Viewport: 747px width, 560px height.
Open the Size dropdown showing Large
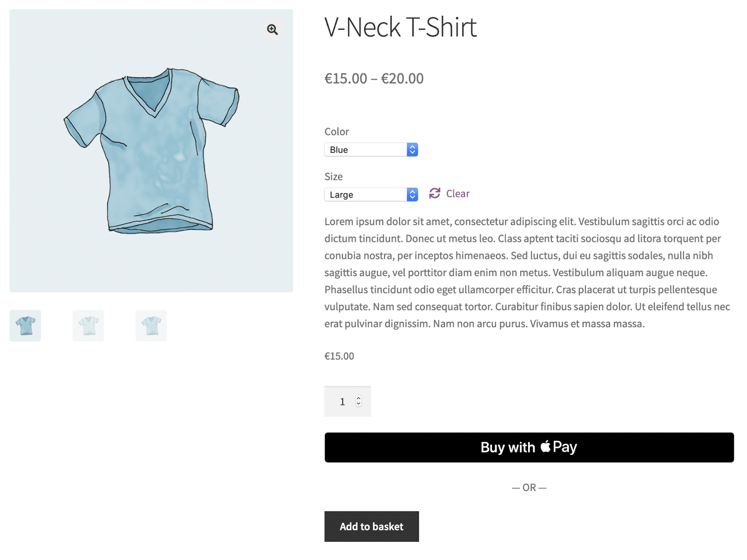371,194
